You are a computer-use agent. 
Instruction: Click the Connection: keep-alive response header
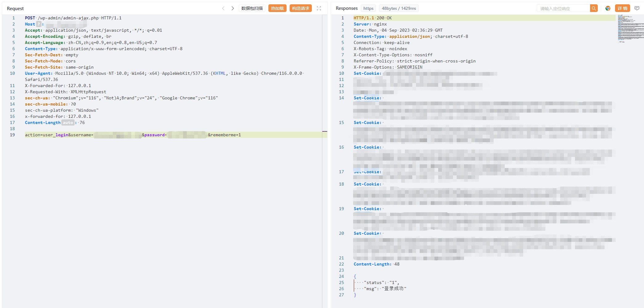[381, 42]
